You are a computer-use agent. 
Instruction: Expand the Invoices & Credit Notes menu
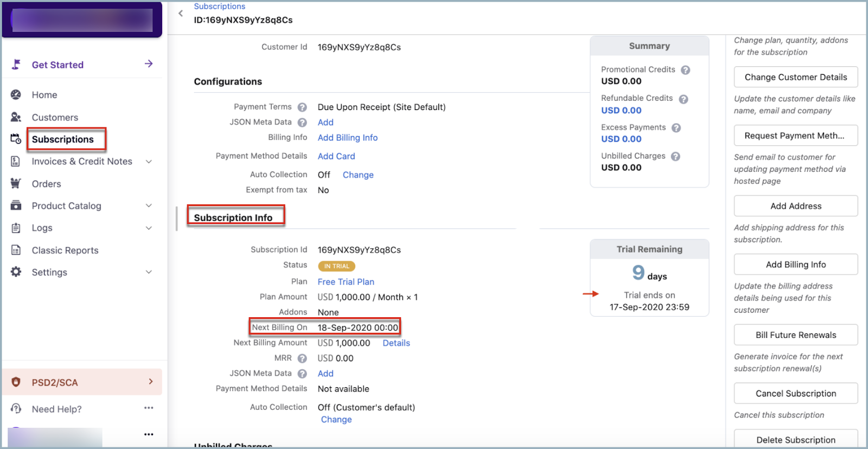pos(149,162)
